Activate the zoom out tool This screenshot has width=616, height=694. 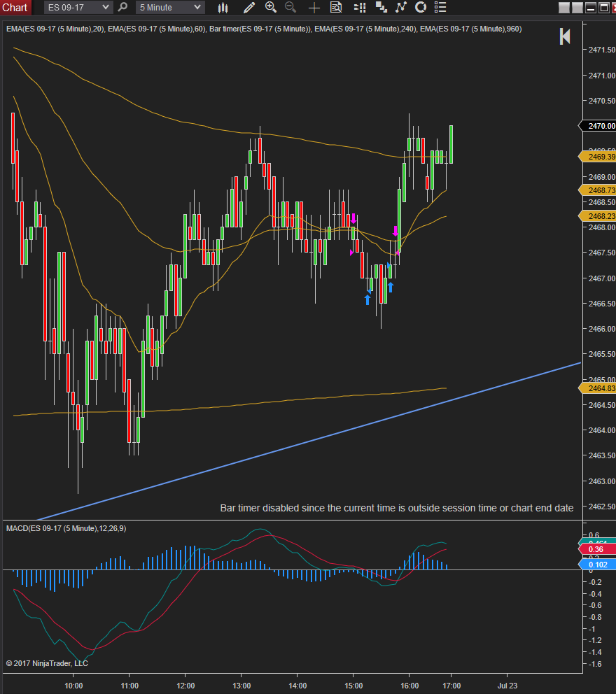tap(290, 7)
